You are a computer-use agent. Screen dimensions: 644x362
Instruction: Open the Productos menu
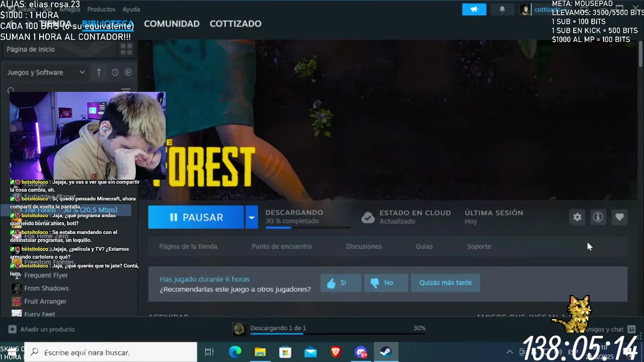click(x=101, y=9)
